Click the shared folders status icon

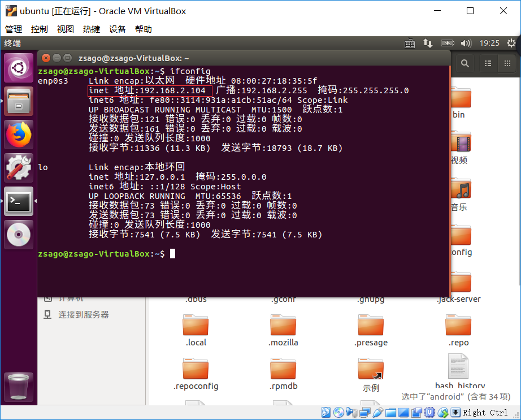pos(391,412)
